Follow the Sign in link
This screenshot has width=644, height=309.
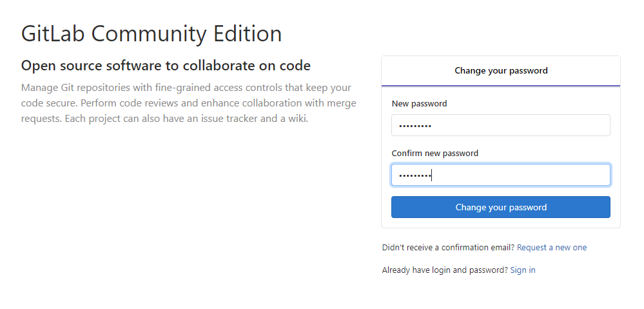523,270
